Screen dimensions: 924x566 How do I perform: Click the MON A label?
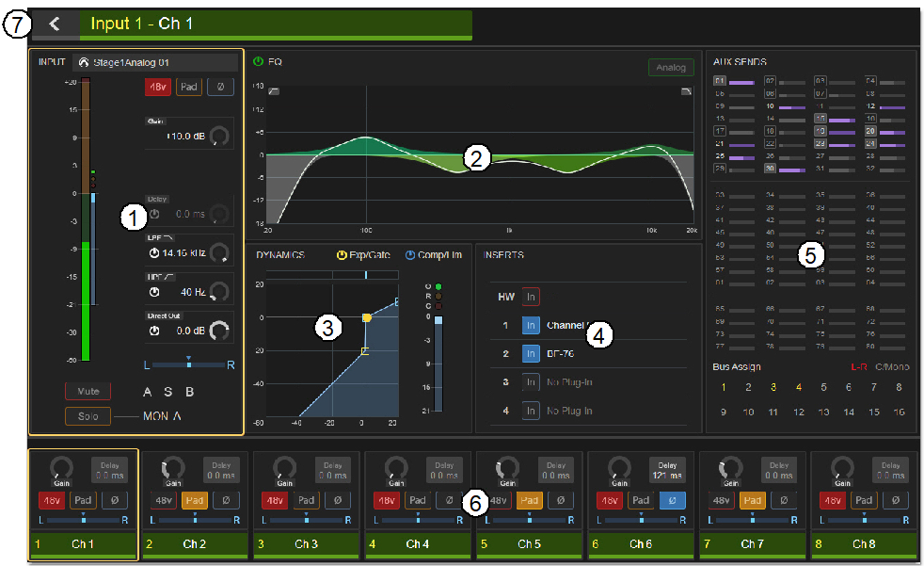coord(162,416)
